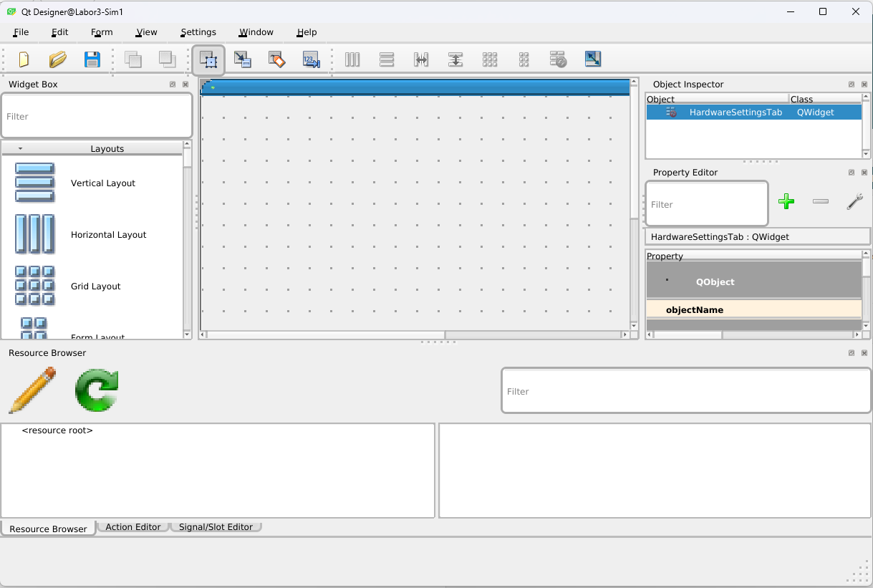This screenshot has height=588, width=873.
Task: Select the Vertical Layout widget icon
Action: 35,183
